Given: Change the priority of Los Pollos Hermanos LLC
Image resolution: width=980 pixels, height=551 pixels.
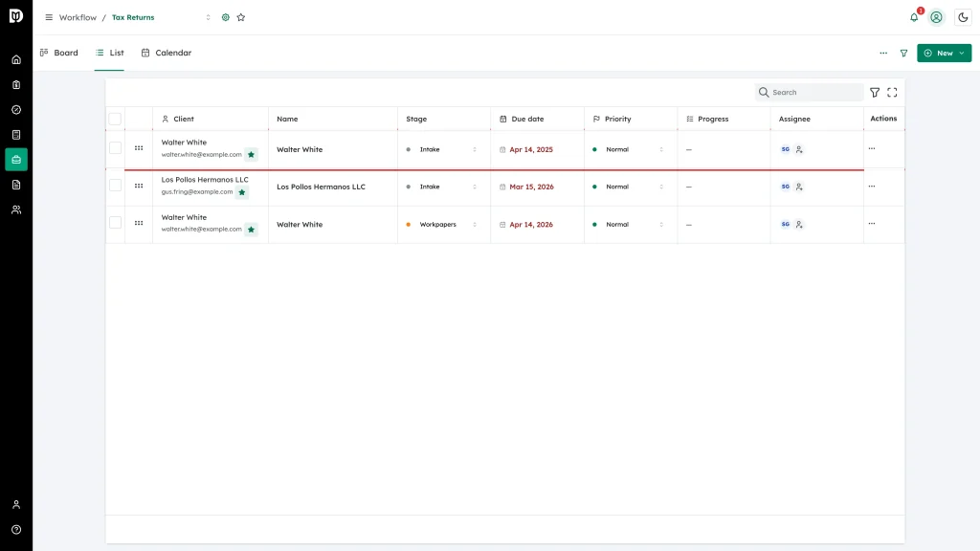Looking at the screenshot, I should [x=628, y=187].
